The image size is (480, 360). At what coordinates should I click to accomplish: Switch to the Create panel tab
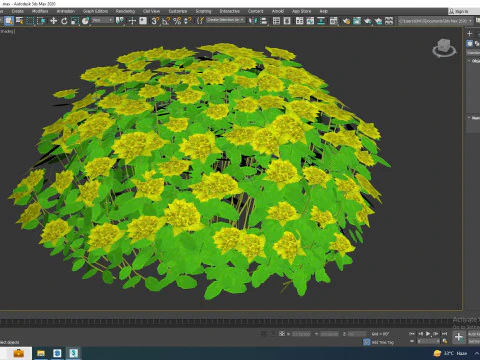(x=470, y=33)
